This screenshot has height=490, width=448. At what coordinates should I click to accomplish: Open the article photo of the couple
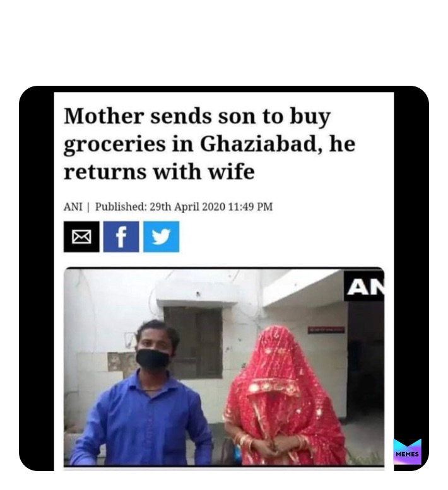(x=224, y=367)
